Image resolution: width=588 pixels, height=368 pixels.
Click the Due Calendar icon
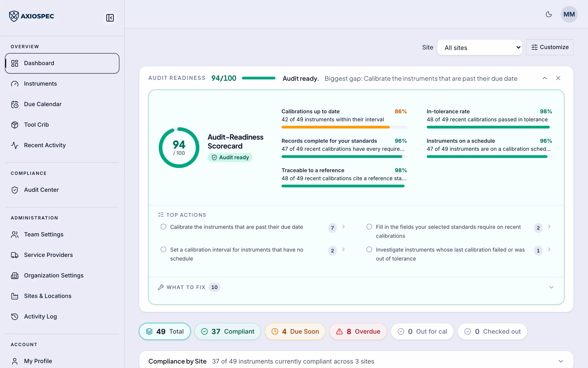15,104
